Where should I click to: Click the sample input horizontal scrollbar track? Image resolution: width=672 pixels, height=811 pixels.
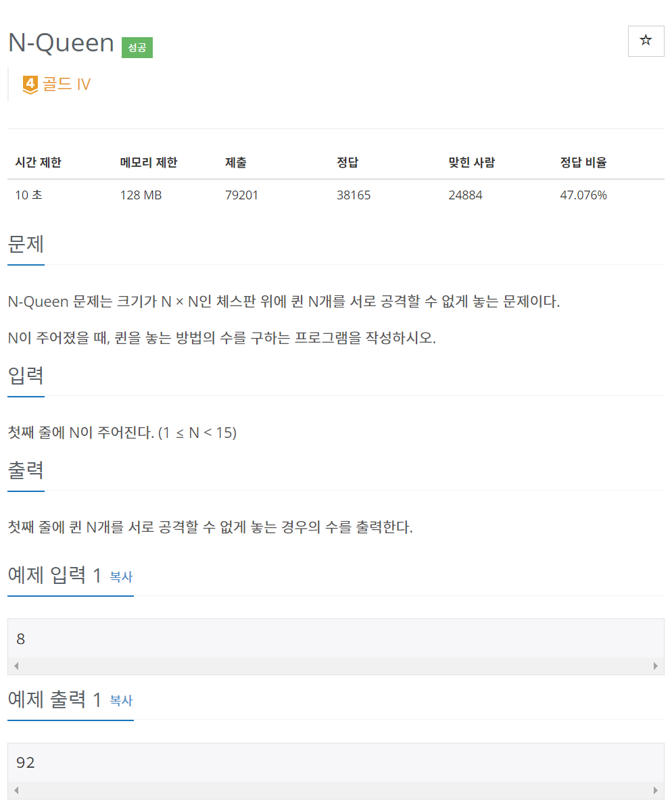(336, 666)
